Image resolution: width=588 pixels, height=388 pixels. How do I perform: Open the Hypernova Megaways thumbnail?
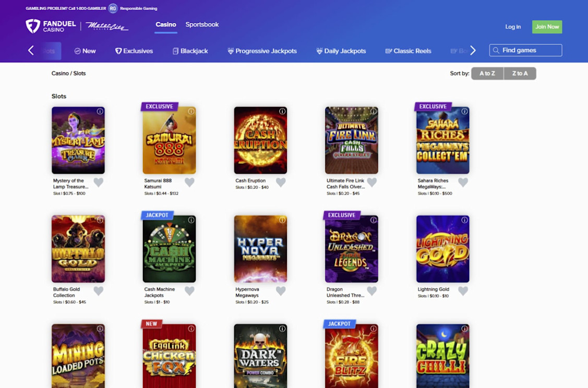pyautogui.click(x=261, y=249)
